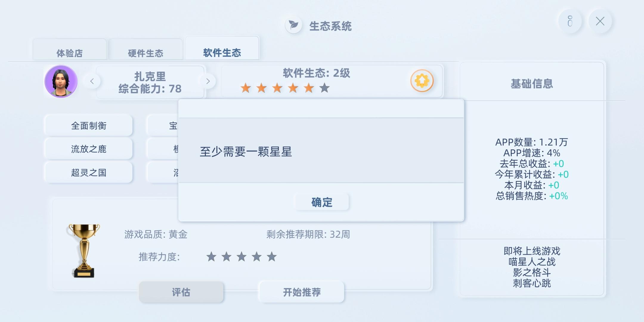This screenshot has height=322, width=644.
Task: Set recommendation strength to third star
Action: pos(241,257)
